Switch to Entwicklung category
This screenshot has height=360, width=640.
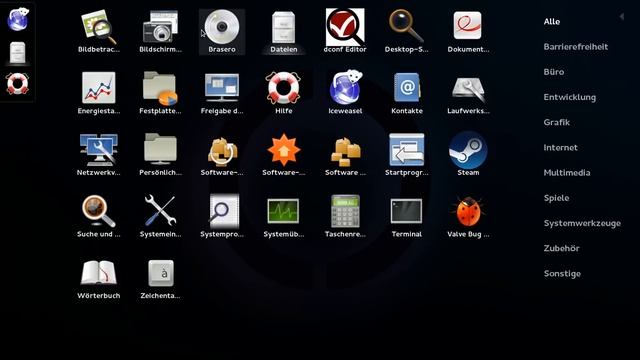(569, 97)
